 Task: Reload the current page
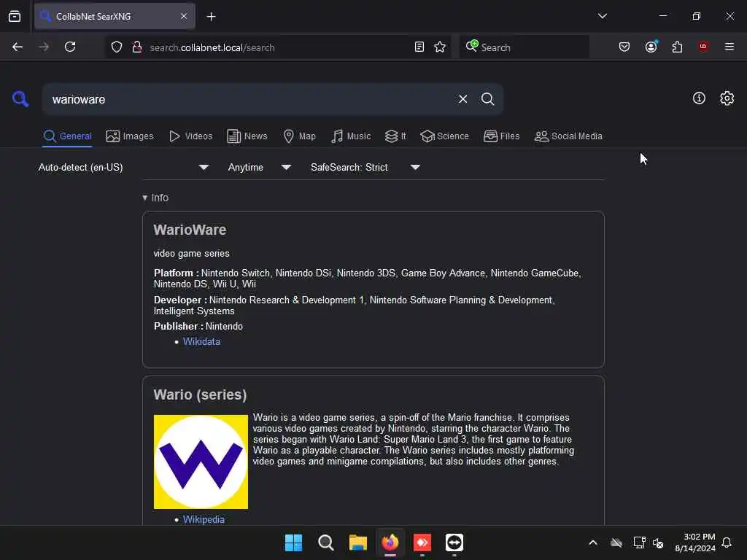[70, 47]
